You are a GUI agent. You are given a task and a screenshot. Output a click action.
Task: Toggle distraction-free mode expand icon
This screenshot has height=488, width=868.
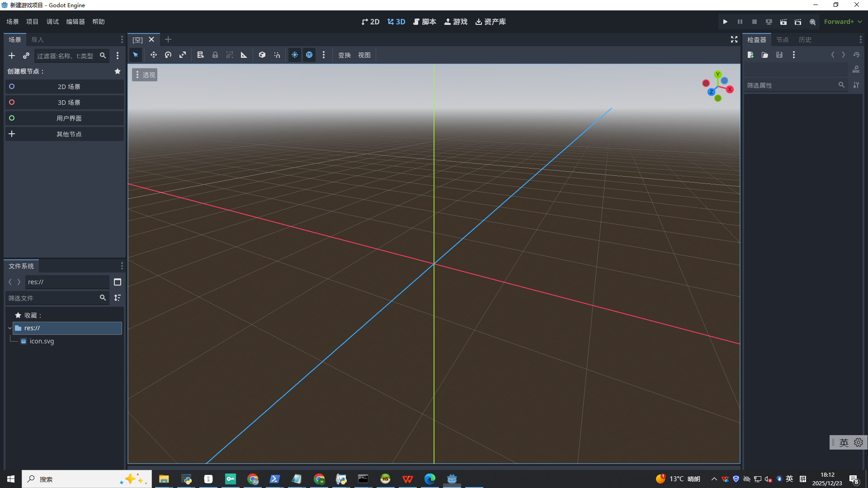[734, 40]
